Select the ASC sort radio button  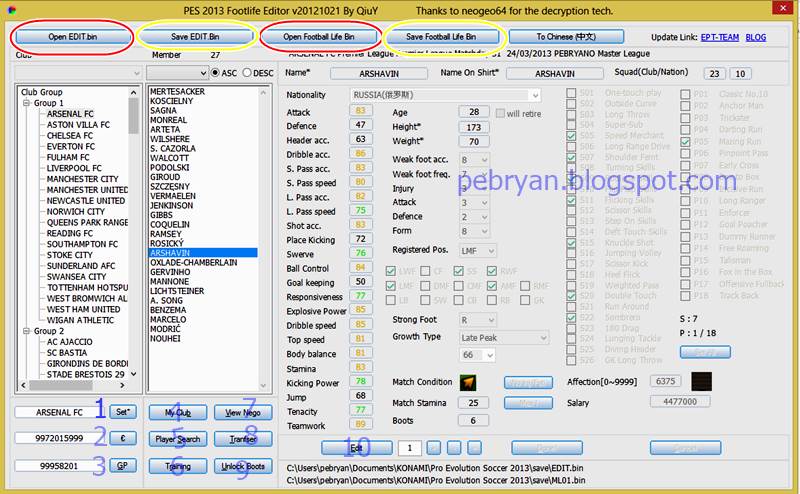click(215, 73)
